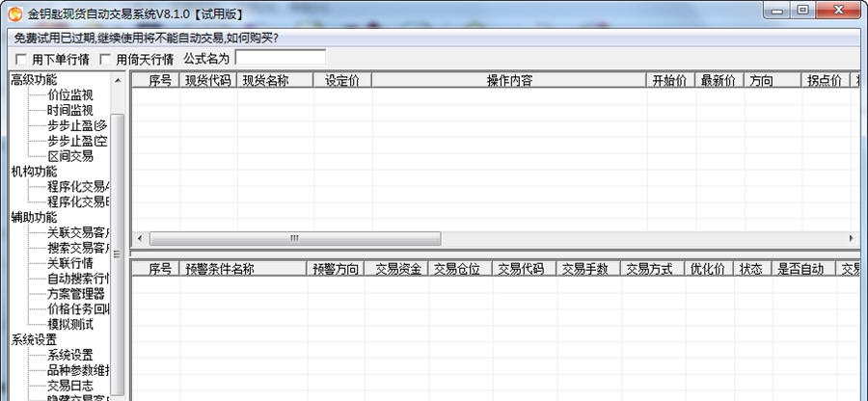Close the trading system window
Viewport: 868px width, 401px height.
coord(839,10)
